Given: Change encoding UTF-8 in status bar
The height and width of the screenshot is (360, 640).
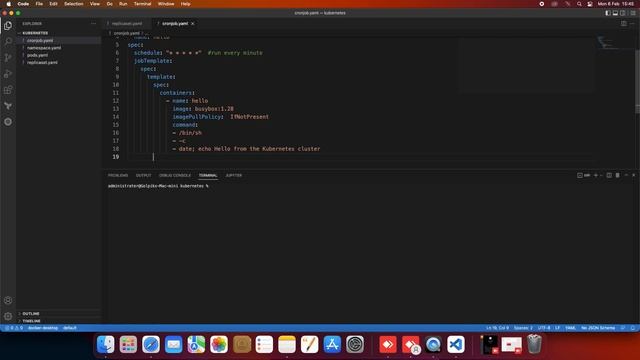Looking at the screenshot, I should pos(544,328).
